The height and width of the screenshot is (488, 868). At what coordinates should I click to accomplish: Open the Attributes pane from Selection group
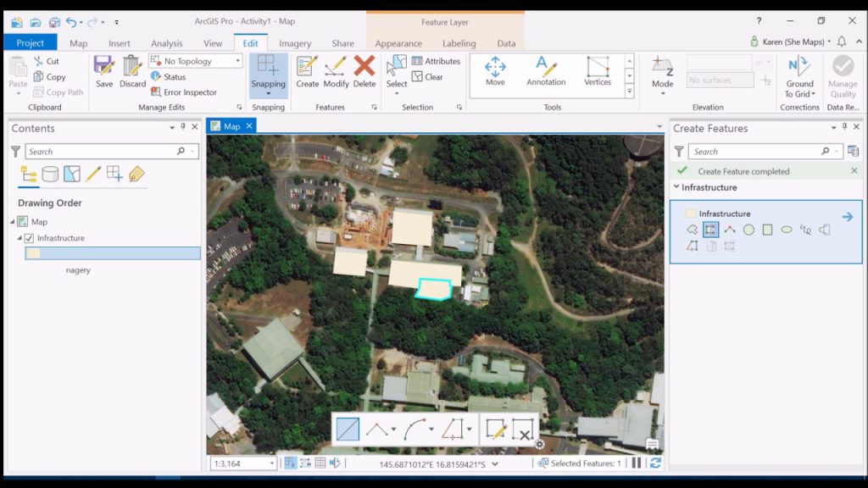point(436,61)
